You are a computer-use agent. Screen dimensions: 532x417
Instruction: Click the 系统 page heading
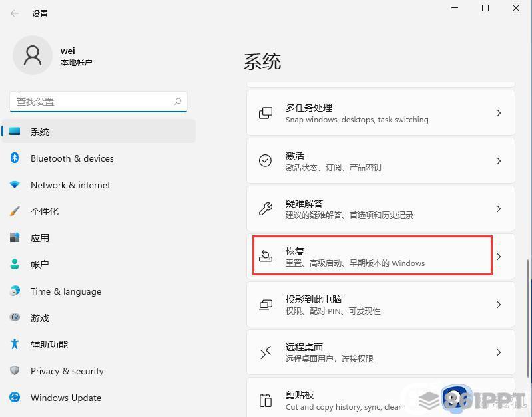262,61
